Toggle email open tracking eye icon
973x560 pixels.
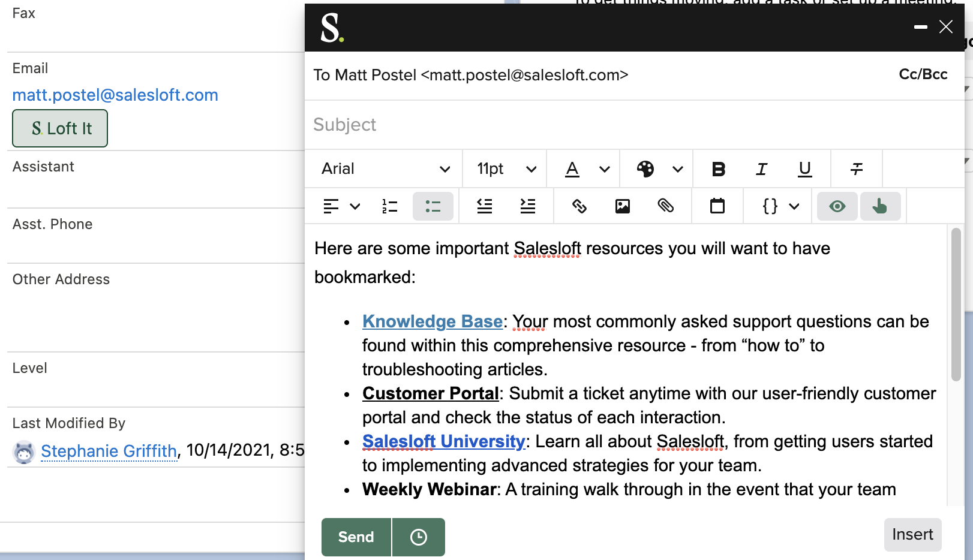837,206
